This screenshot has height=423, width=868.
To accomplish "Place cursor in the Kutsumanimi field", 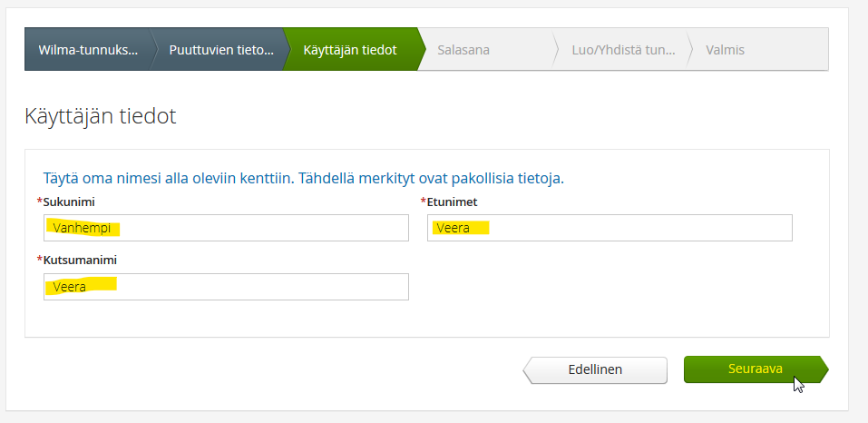I will point(226,286).
